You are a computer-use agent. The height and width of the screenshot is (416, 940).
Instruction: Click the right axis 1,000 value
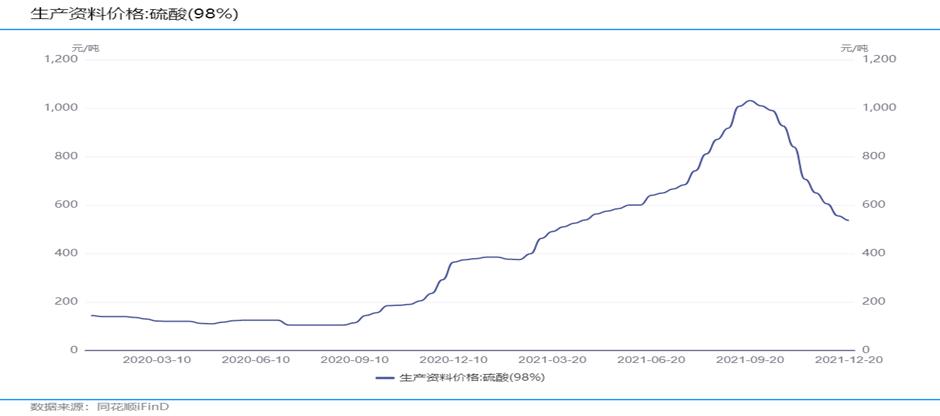pyautogui.click(x=878, y=107)
